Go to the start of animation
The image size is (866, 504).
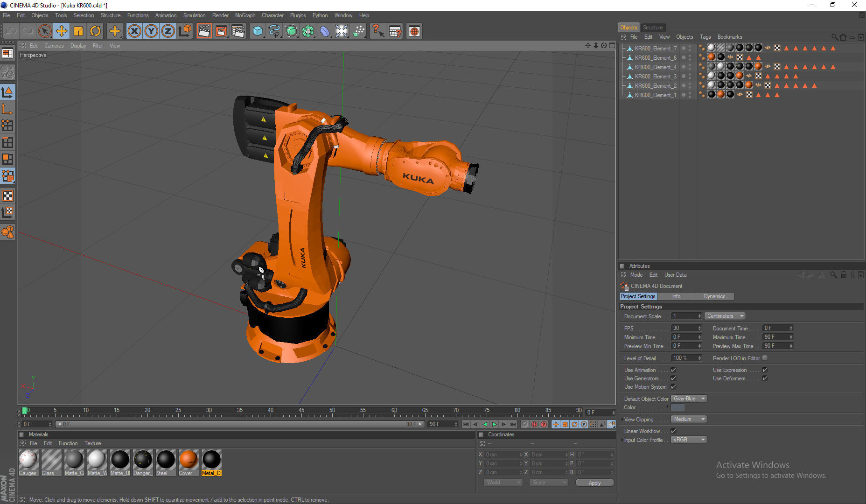pos(466,424)
